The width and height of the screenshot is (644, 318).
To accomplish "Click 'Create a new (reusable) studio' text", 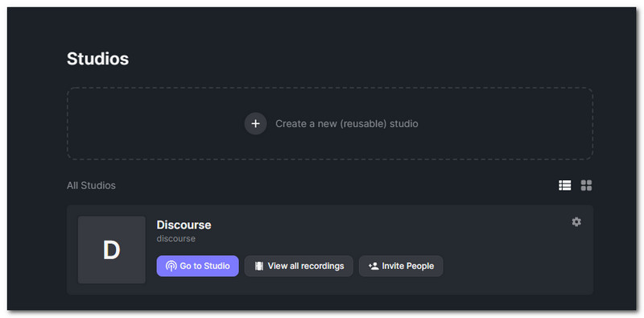I will pyautogui.click(x=347, y=124).
